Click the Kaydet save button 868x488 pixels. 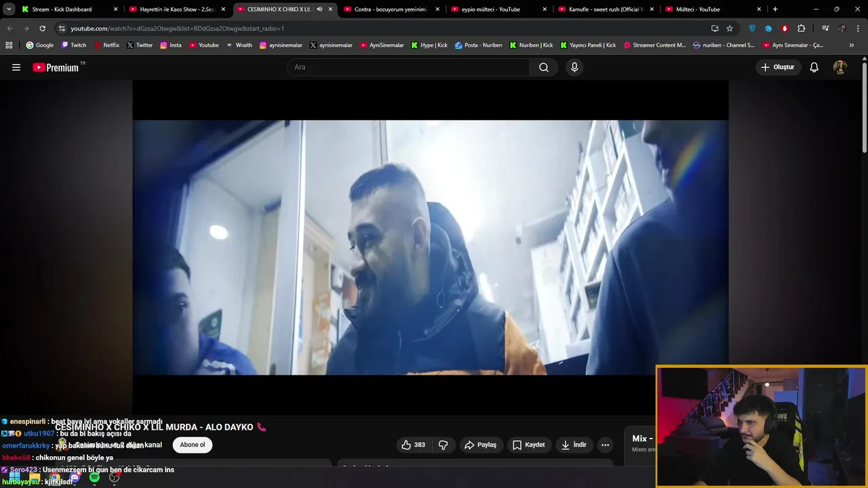click(529, 445)
